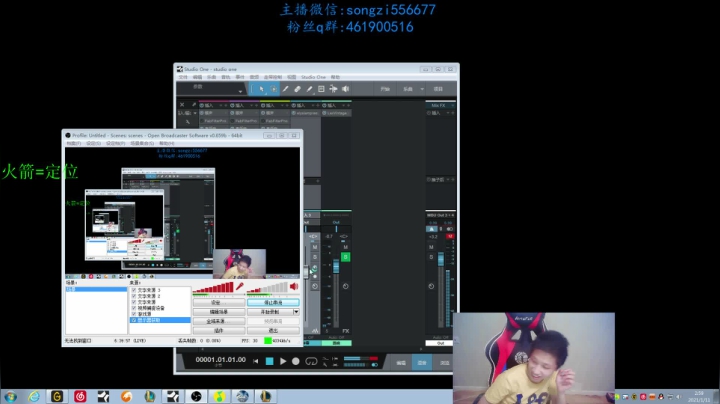Open the fifth channel's insert dropdown arrow
The image size is (720, 404).
343,105
